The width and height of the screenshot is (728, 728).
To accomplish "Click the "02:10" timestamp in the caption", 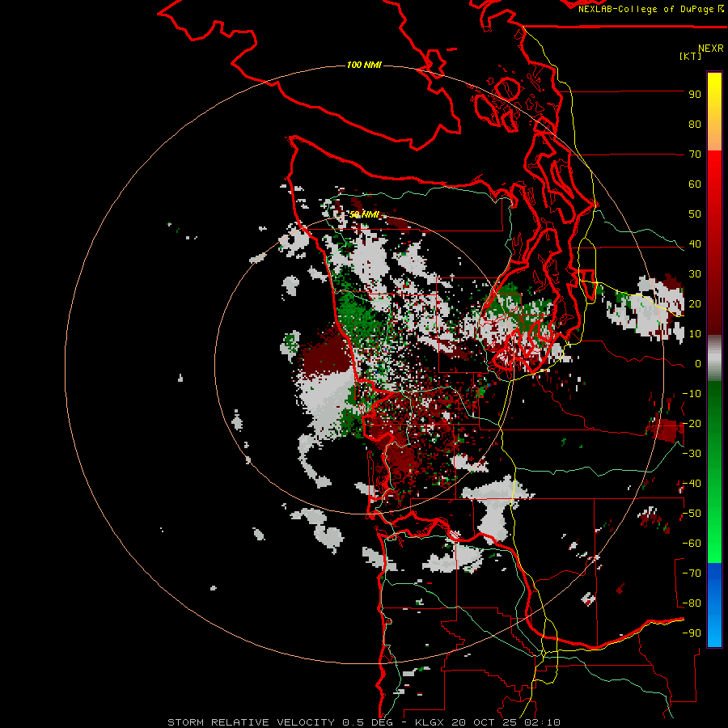I will pyautogui.click(x=542, y=722).
